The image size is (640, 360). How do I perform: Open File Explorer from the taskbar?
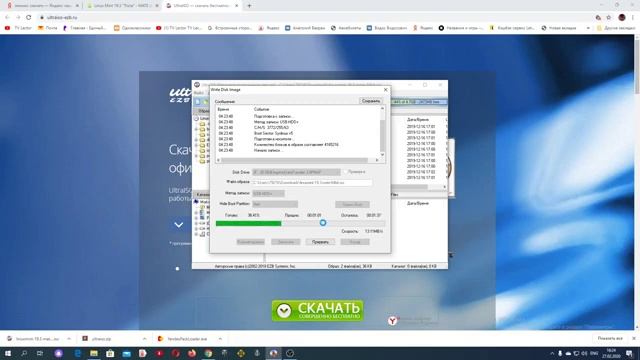pos(94,353)
